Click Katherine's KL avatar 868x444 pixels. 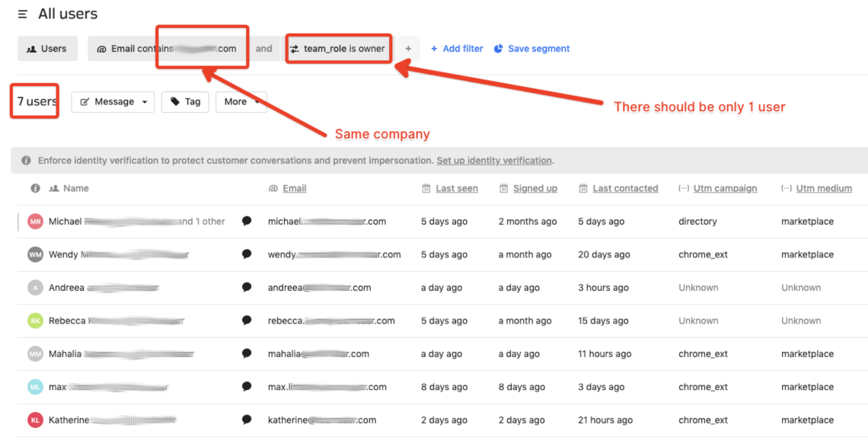pos(36,420)
